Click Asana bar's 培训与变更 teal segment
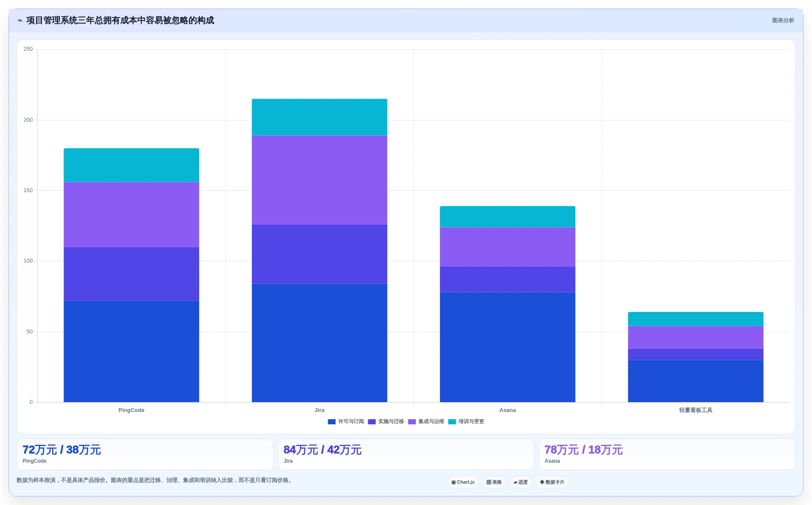The width and height of the screenshot is (812, 505). point(508,217)
